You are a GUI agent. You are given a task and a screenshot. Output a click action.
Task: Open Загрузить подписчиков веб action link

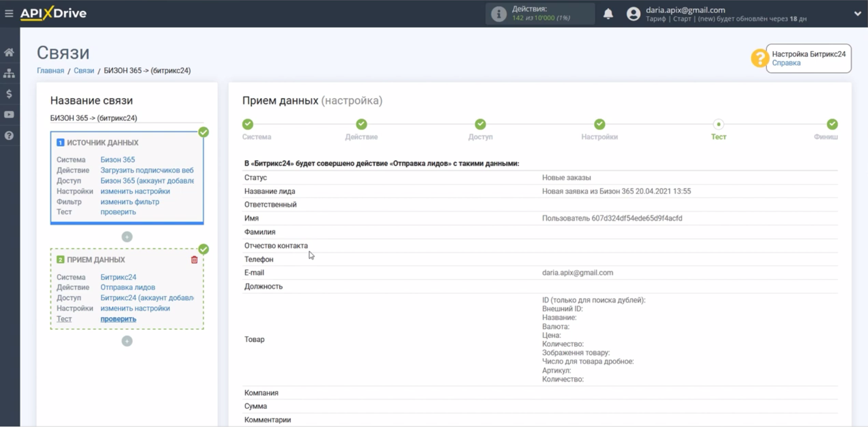click(147, 170)
